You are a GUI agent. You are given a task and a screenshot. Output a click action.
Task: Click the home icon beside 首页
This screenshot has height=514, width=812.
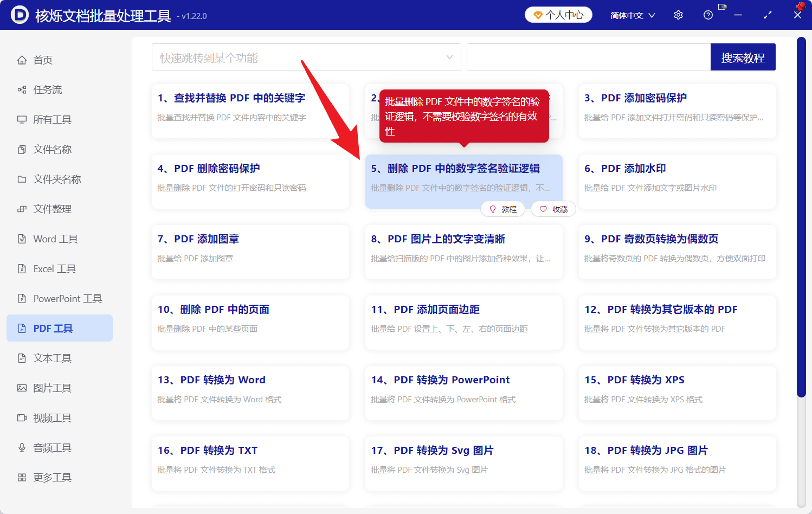point(22,60)
